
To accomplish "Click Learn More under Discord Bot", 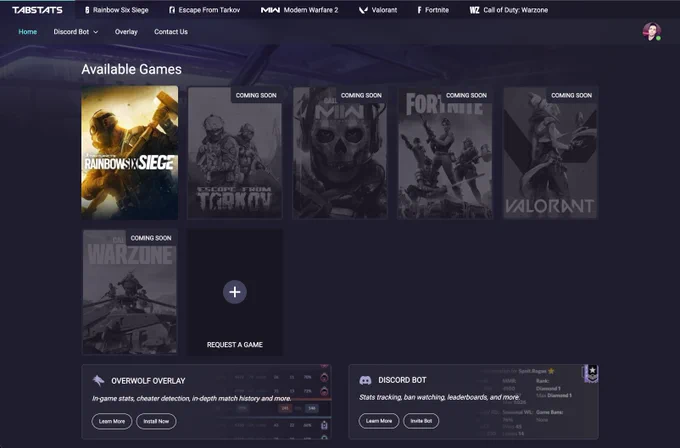I will click(379, 421).
